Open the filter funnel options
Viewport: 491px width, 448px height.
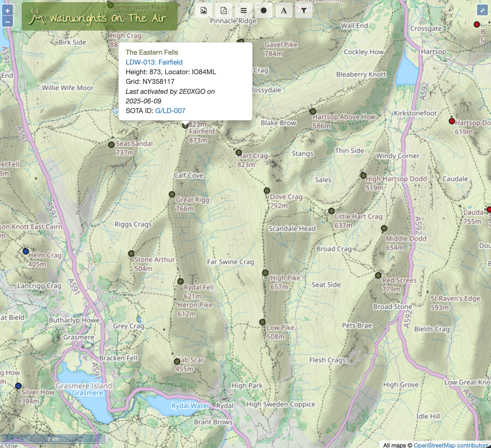pyautogui.click(x=304, y=10)
